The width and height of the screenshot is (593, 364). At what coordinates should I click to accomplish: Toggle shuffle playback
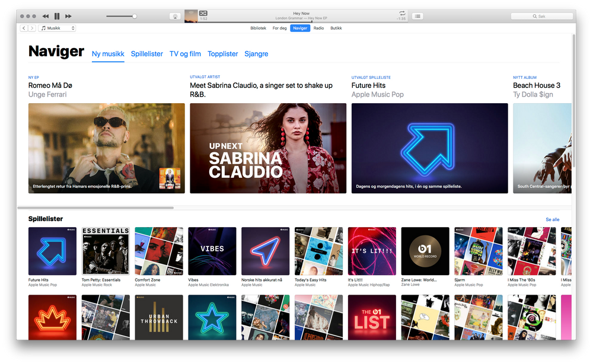[203, 13]
